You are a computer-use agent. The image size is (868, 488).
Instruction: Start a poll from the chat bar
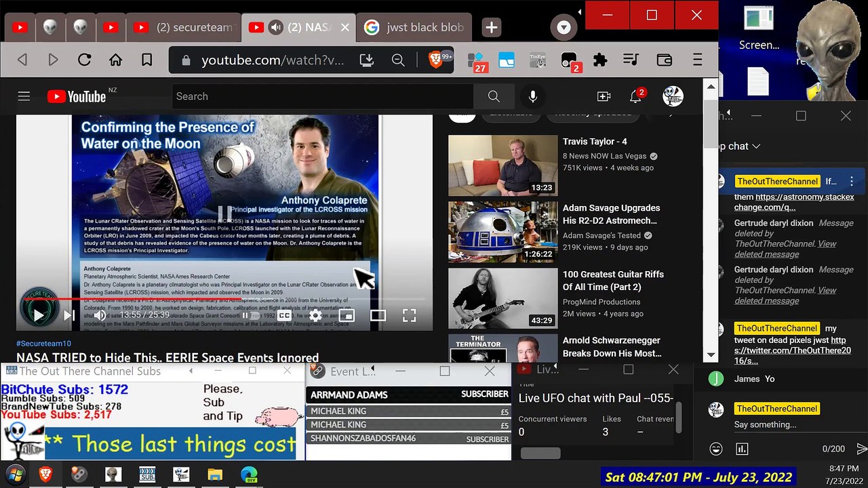[x=743, y=449]
